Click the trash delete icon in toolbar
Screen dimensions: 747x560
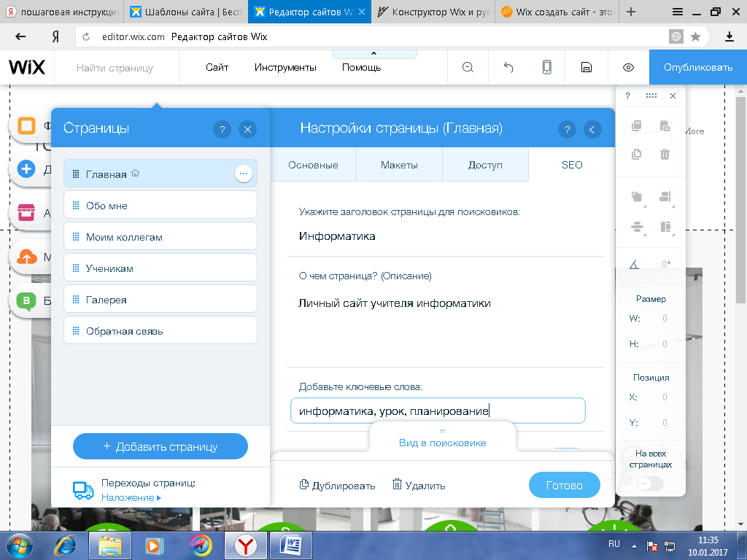coord(665,154)
